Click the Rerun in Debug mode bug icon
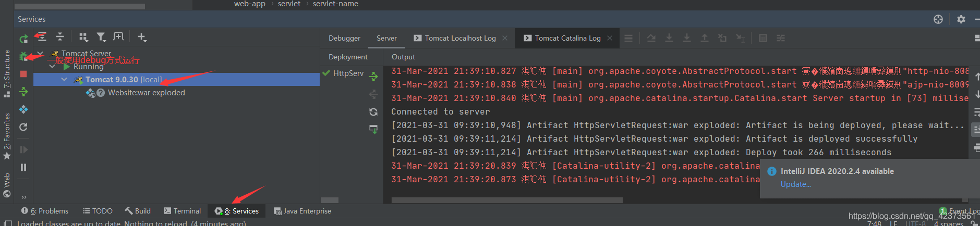Image resolution: width=980 pixels, height=226 pixels. pos(23,56)
